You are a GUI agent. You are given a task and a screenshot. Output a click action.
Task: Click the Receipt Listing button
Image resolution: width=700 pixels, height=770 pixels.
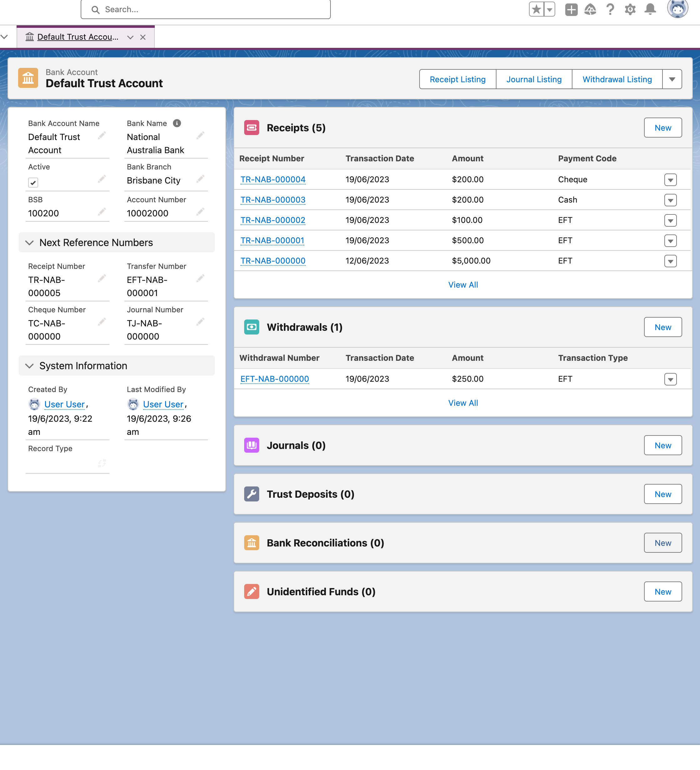(457, 79)
